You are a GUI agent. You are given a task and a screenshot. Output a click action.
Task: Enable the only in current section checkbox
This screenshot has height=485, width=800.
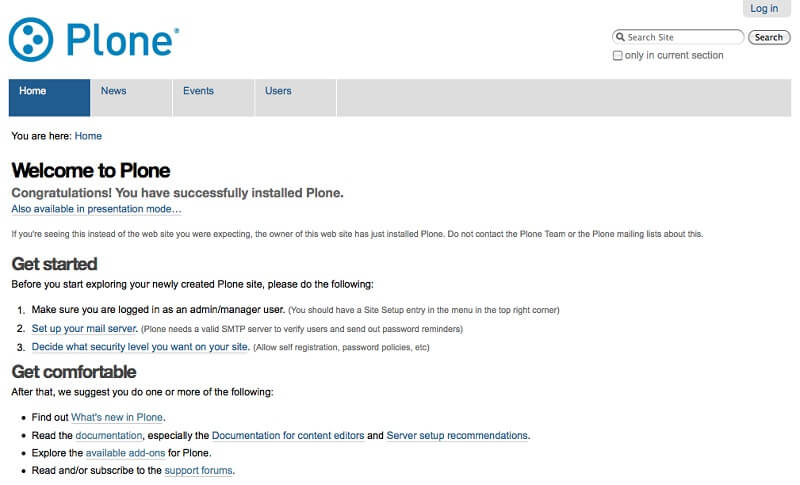pos(617,55)
